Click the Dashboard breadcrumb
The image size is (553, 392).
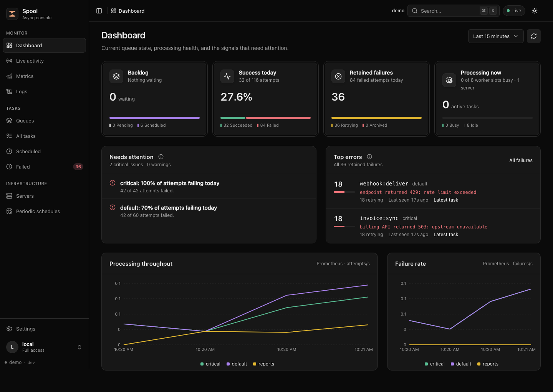[128, 11]
